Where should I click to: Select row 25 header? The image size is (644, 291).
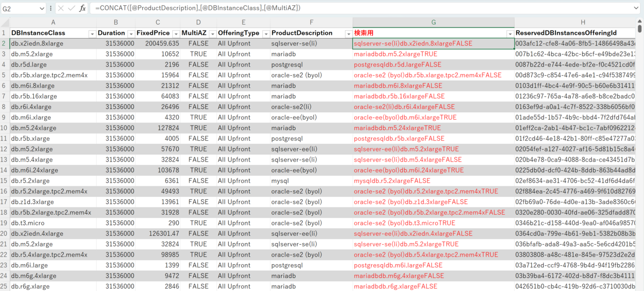(x=5, y=286)
